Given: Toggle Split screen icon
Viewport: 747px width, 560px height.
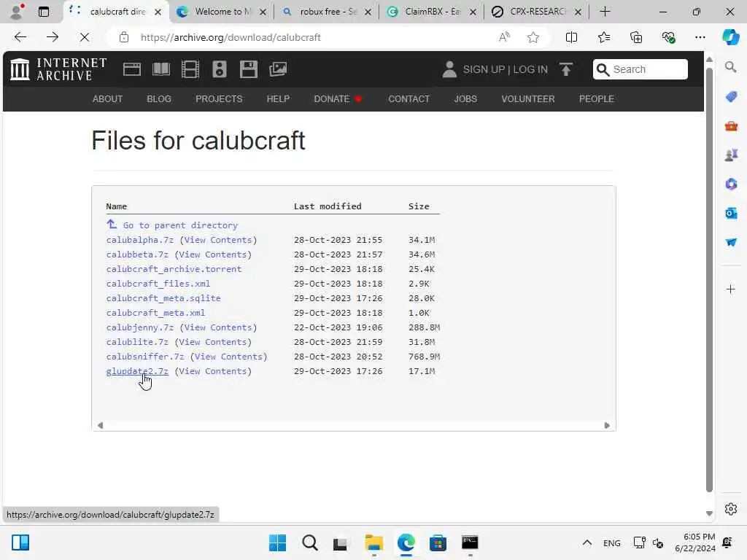Looking at the screenshot, I should click(571, 37).
